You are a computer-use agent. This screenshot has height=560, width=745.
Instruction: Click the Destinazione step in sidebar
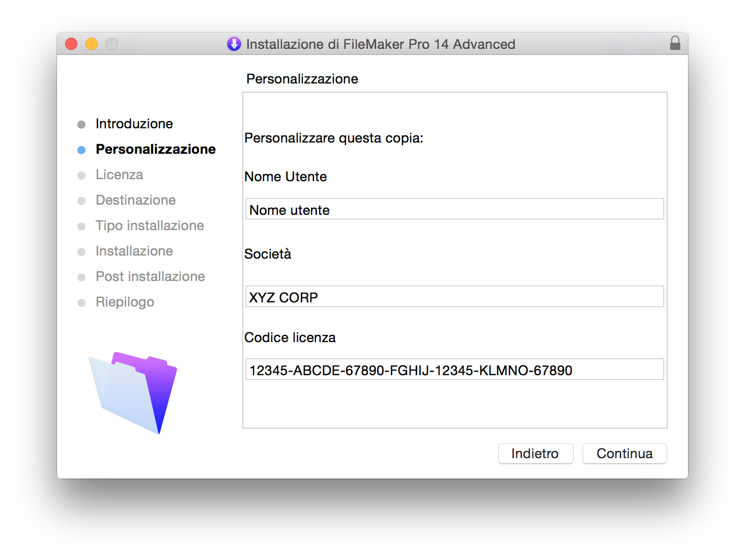[135, 200]
